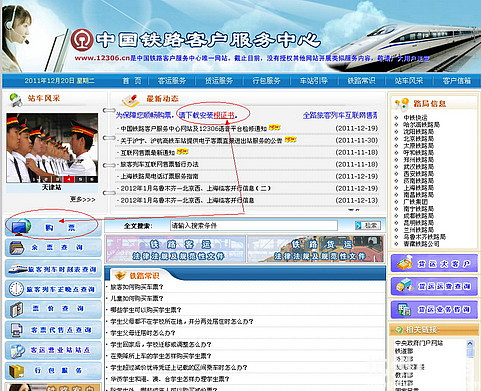
Task: Open FAQ 在乘降所上车的学生怎样购买学生票？
Action: tap(161, 356)
